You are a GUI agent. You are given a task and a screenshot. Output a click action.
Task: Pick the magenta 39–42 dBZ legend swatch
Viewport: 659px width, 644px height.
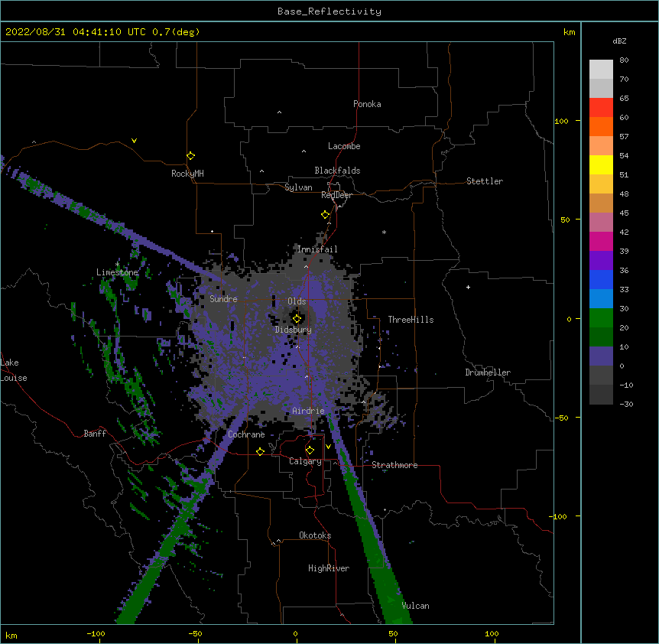point(601,241)
